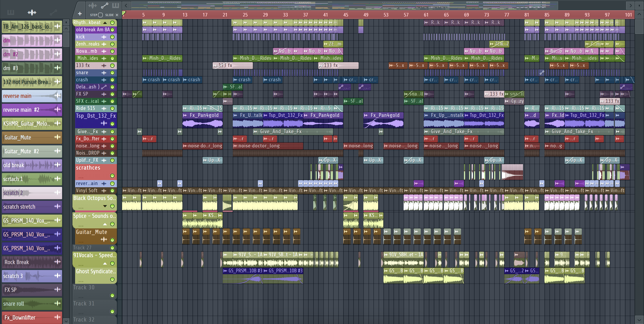Click audio icon on Tsp_Dst_132_Fx track header
This screenshot has width=644, height=324.
[x=104, y=123]
